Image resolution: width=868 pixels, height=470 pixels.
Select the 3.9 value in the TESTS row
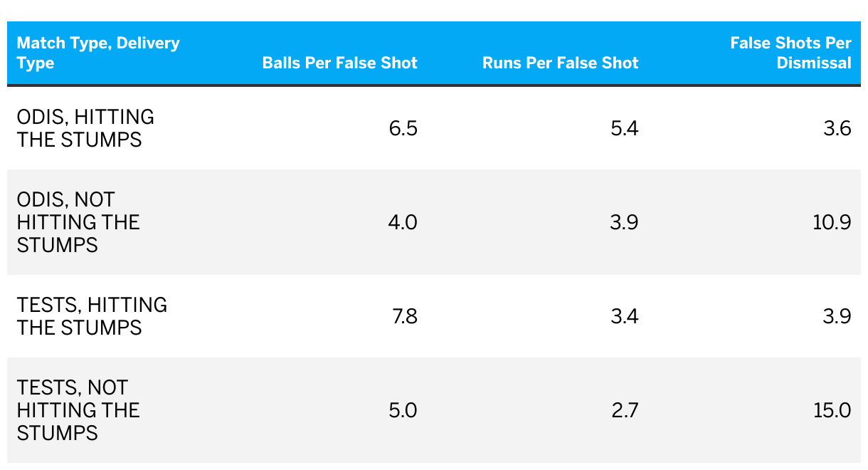pos(837,316)
